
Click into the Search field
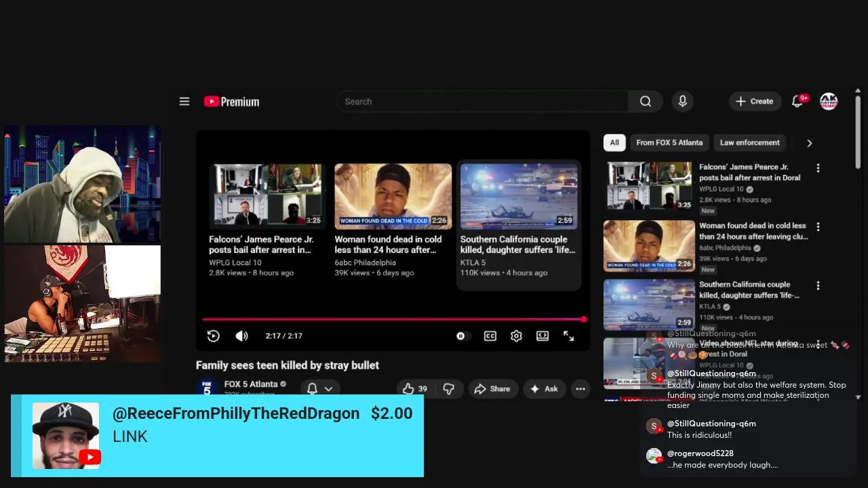tap(482, 102)
